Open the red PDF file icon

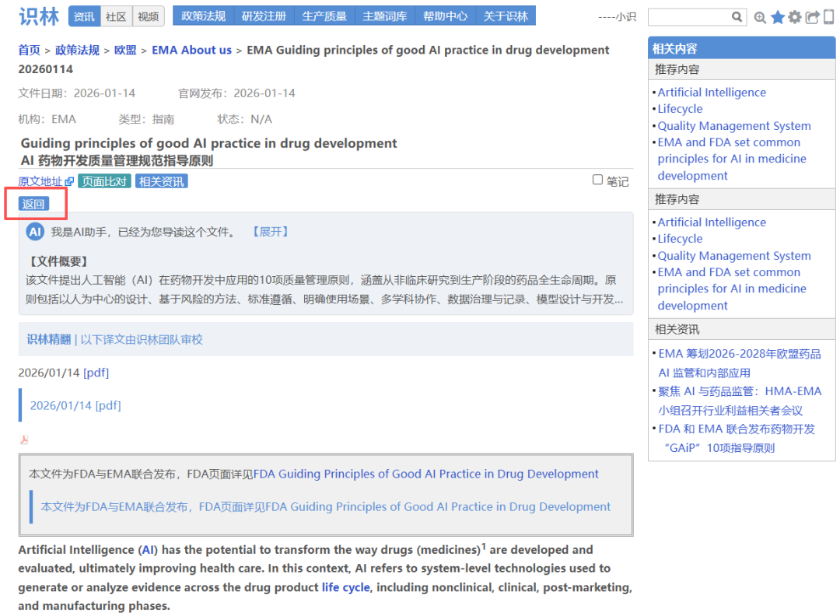pos(24,439)
